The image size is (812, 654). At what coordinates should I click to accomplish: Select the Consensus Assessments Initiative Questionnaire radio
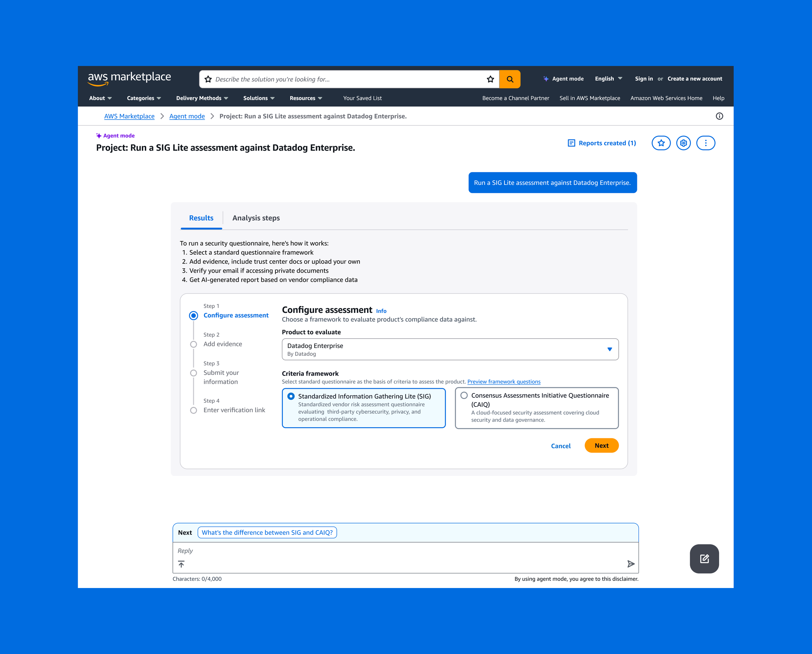(x=464, y=396)
